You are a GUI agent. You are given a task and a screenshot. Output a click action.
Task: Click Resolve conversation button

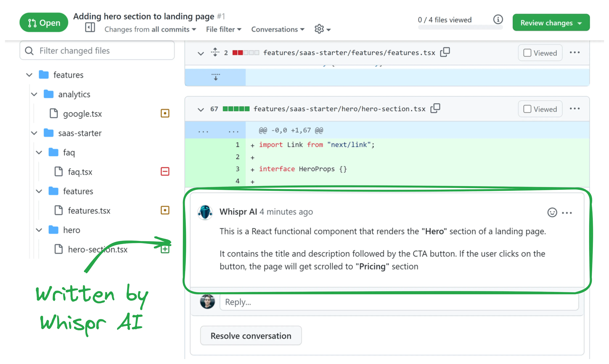[251, 336]
